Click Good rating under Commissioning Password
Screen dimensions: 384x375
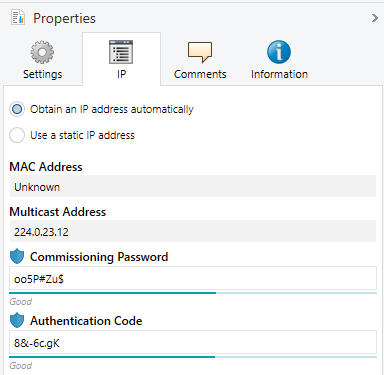coord(21,302)
